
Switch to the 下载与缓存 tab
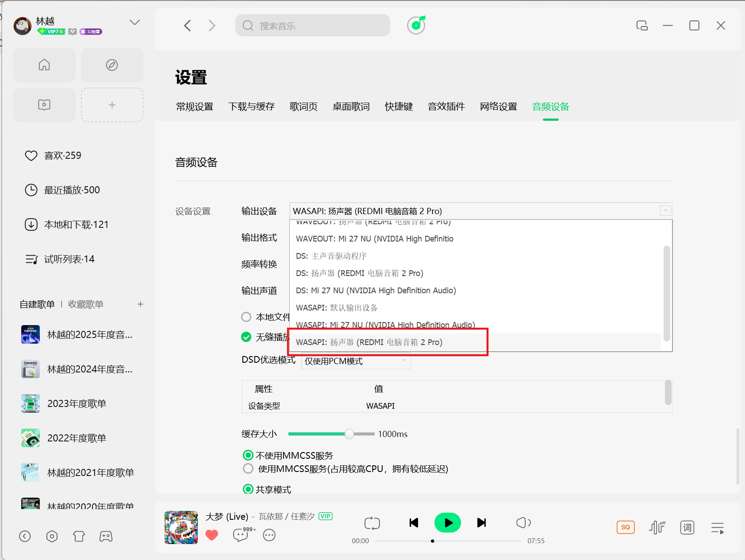(251, 107)
